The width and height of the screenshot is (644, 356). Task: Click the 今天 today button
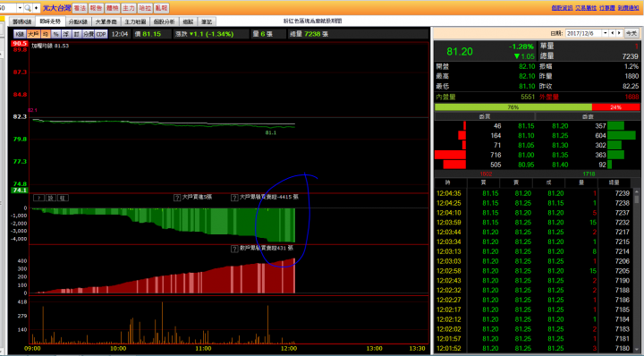coord(631,33)
